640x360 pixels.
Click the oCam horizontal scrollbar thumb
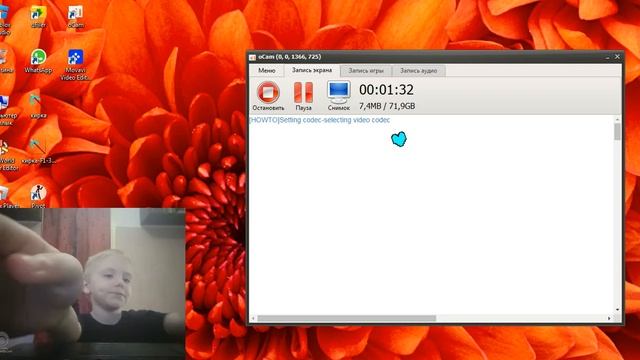(x=347, y=318)
